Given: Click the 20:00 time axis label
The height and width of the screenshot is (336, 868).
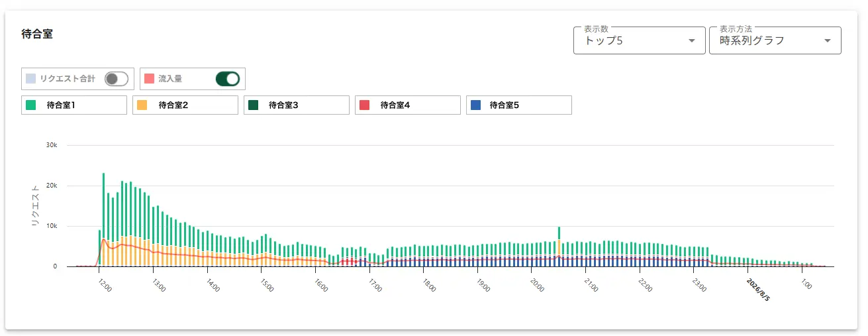Looking at the screenshot, I should coord(538,286).
